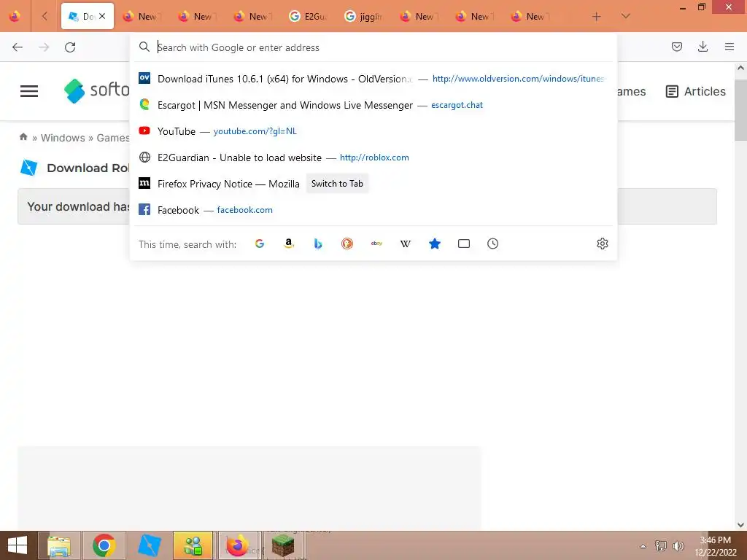Screen dimensions: 747x560
Task: Open a new tab with plus button
Action: 596,16
